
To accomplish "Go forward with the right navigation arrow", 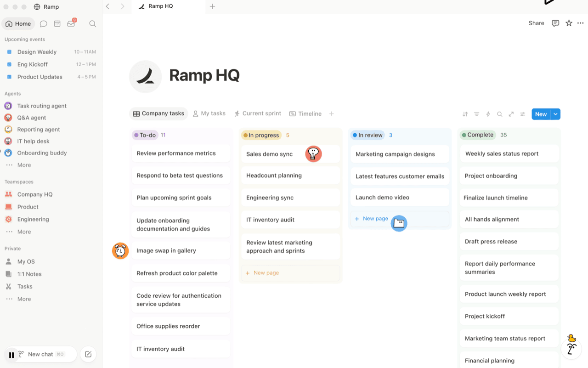I will pos(123,6).
